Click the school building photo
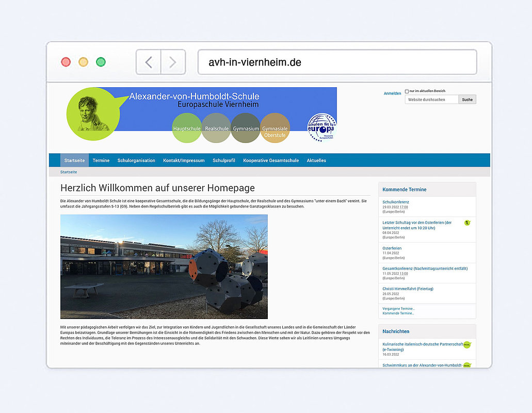Viewport: 532px width, 413px height. click(164, 266)
